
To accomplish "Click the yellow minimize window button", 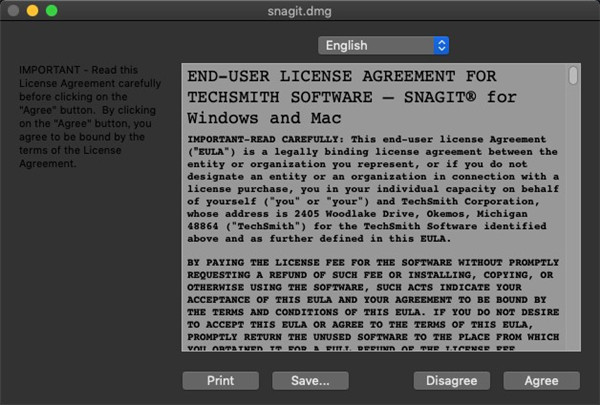I will click(x=33, y=10).
